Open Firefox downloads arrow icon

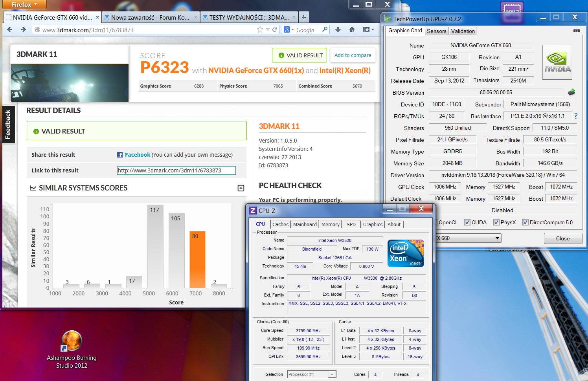click(338, 29)
